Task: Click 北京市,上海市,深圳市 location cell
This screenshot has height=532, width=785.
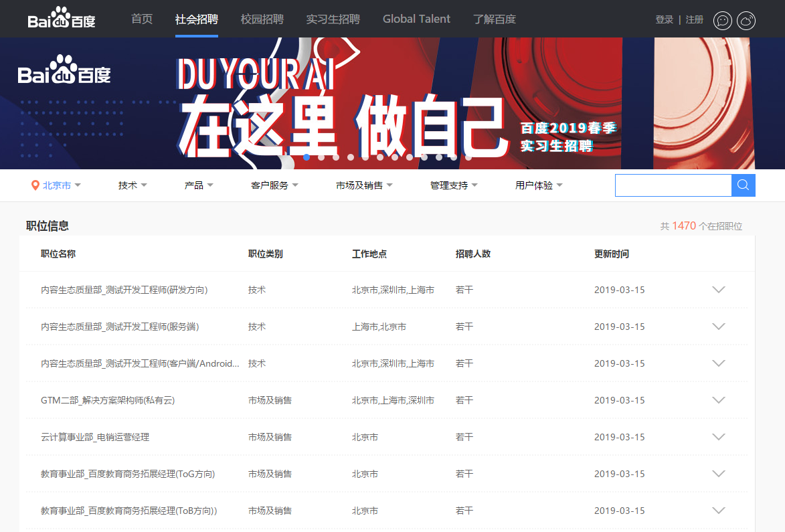Action: pyautogui.click(x=393, y=400)
